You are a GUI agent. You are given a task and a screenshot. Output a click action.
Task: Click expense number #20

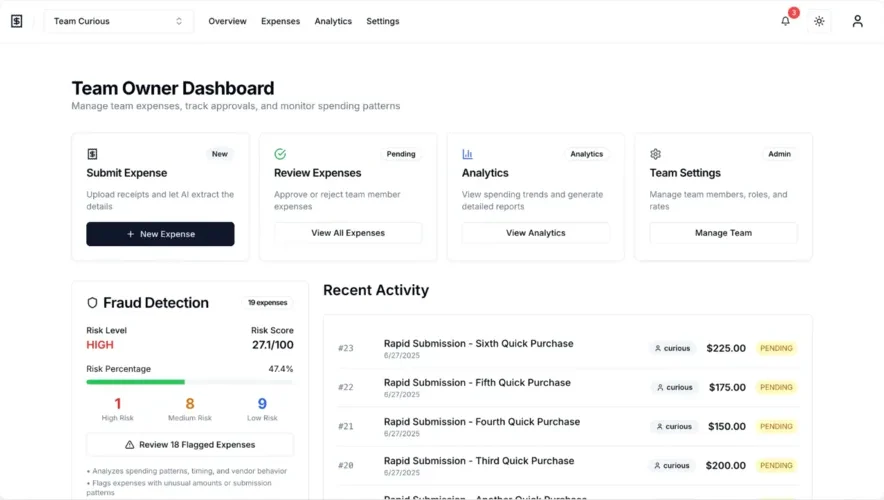[x=346, y=466]
